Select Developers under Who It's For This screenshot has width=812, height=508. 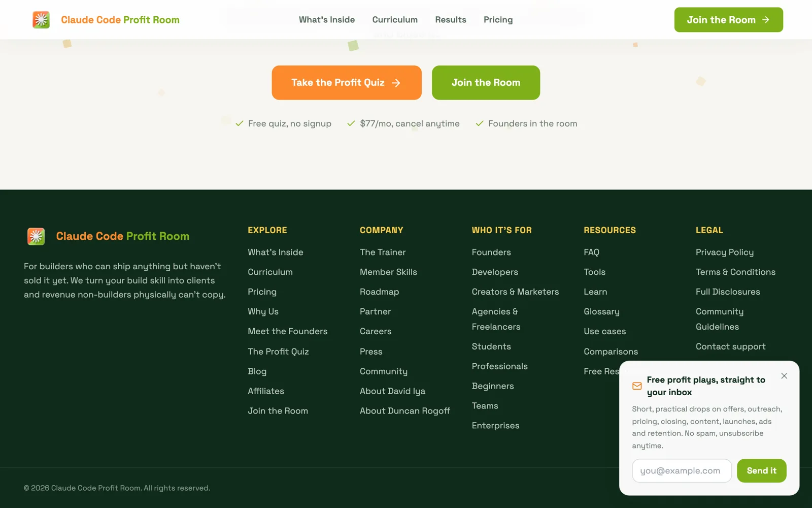(x=495, y=272)
